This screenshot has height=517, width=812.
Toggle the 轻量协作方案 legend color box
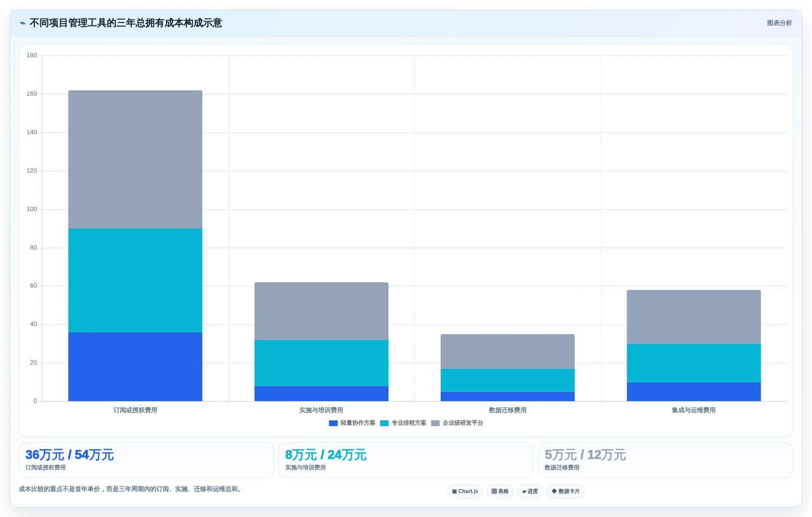click(x=333, y=423)
